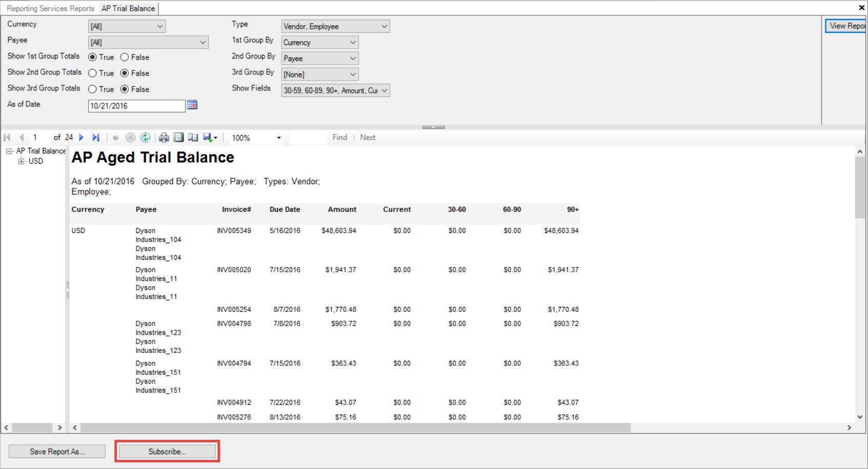Toggle print layout view

pos(179,138)
